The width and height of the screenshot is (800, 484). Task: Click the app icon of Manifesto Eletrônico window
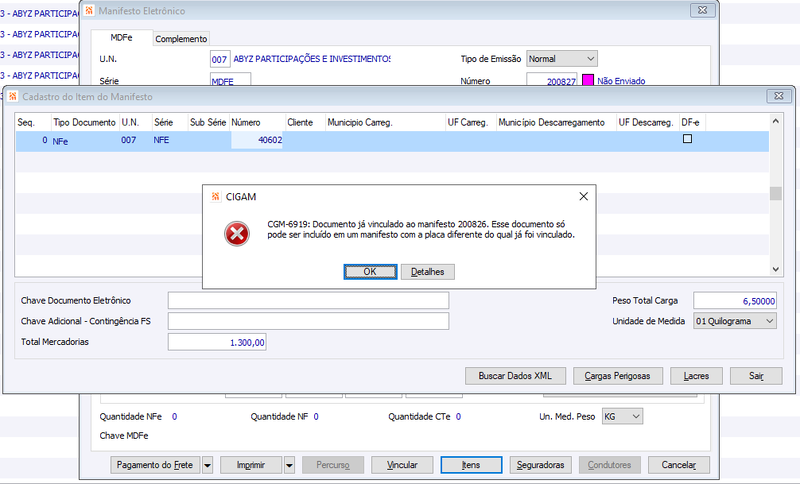[89, 10]
